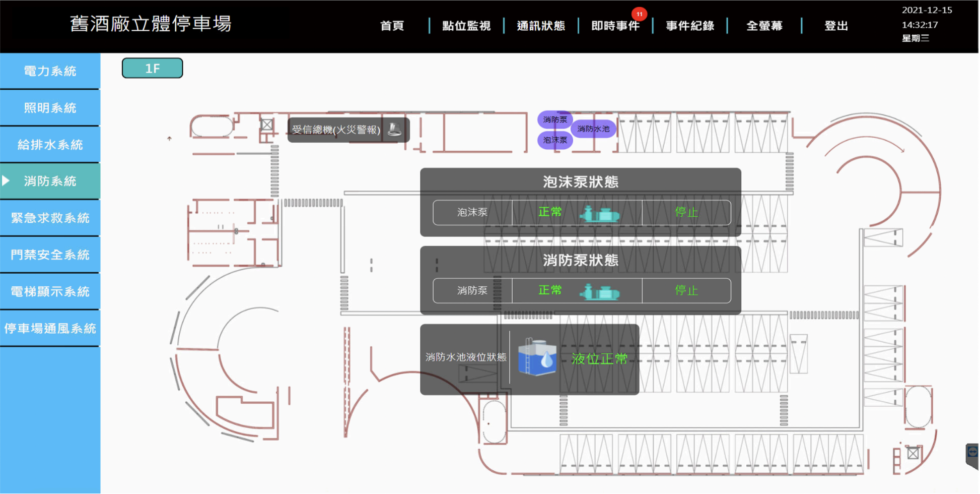
Task: Click the foam pump machine icon
Action: pos(600,214)
